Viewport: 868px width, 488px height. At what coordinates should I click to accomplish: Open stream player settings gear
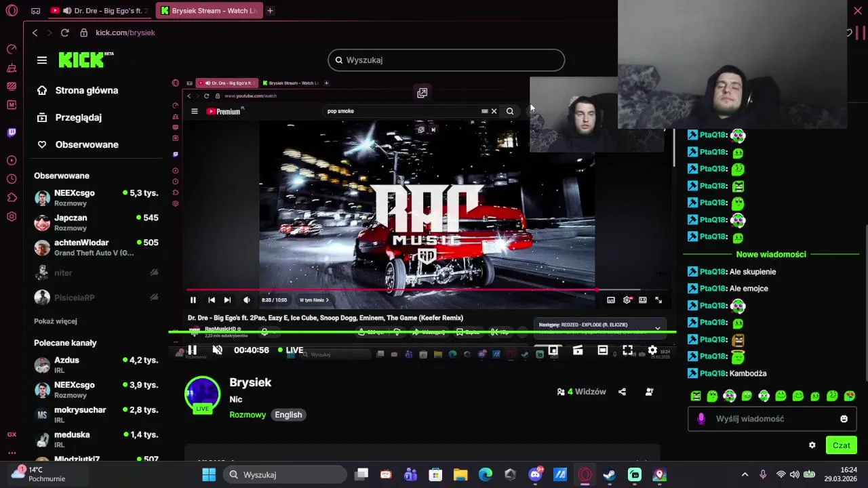[652, 350]
